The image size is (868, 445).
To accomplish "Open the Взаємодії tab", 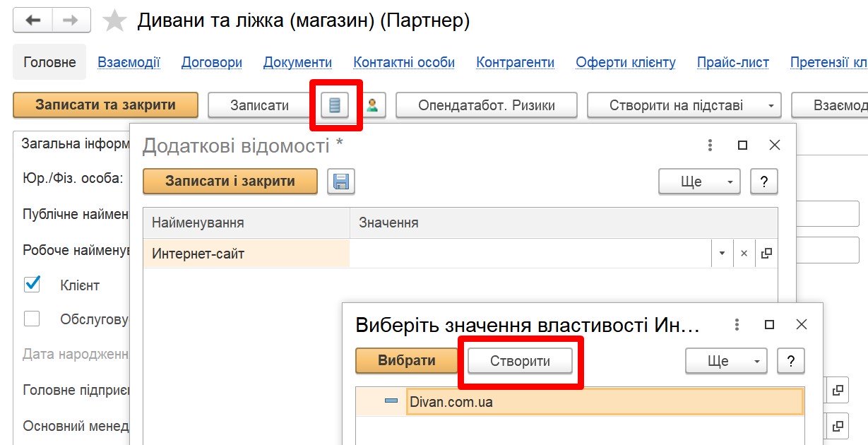I will 129,62.
